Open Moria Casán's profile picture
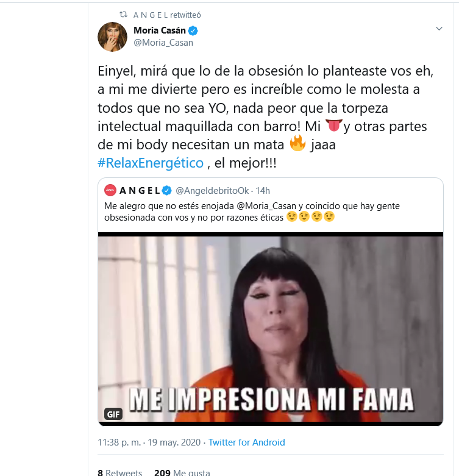Viewport: 459px width, 476px height. [x=112, y=37]
